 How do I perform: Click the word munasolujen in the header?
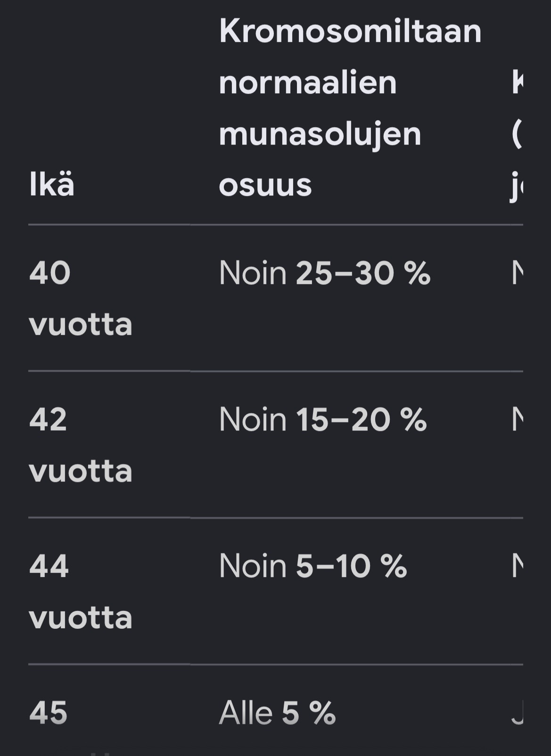pos(320,135)
